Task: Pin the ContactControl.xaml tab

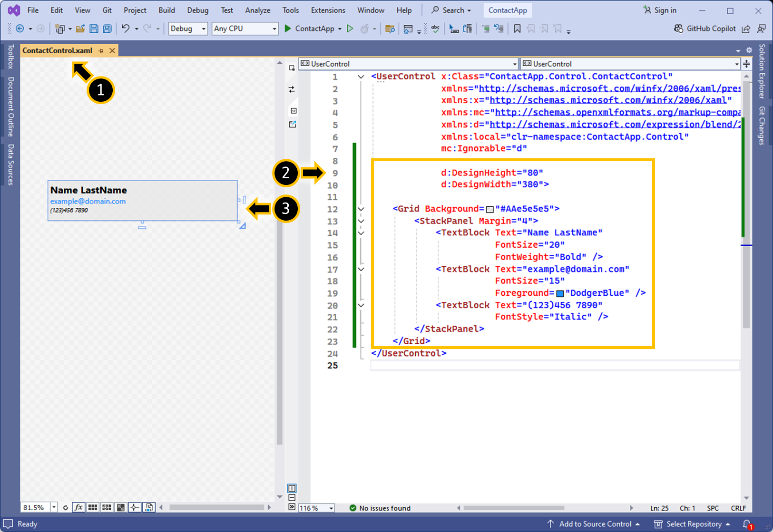Action: tap(101, 50)
